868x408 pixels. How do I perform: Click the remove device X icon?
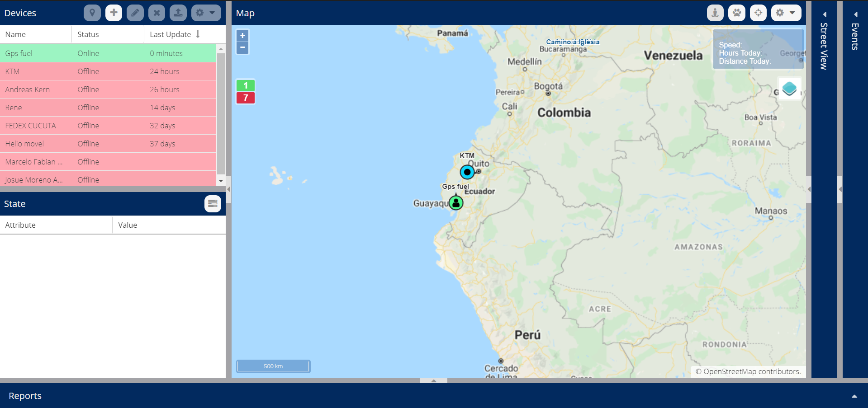(x=157, y=13)
